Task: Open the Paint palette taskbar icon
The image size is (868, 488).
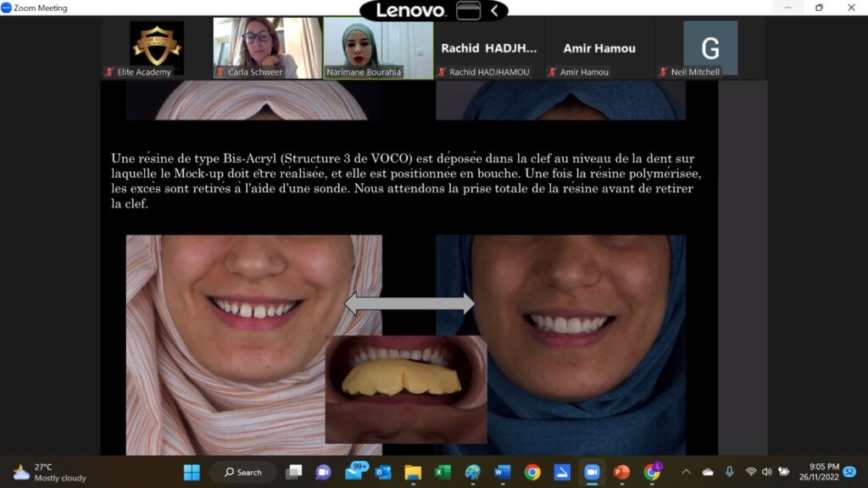Action: coord(473,472)
